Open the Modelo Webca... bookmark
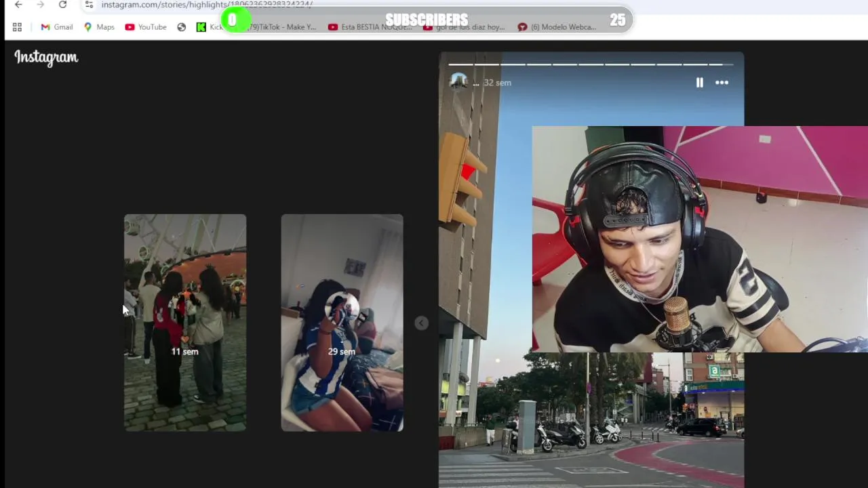Screen dimensions: 868x488 tap(557, 27)
